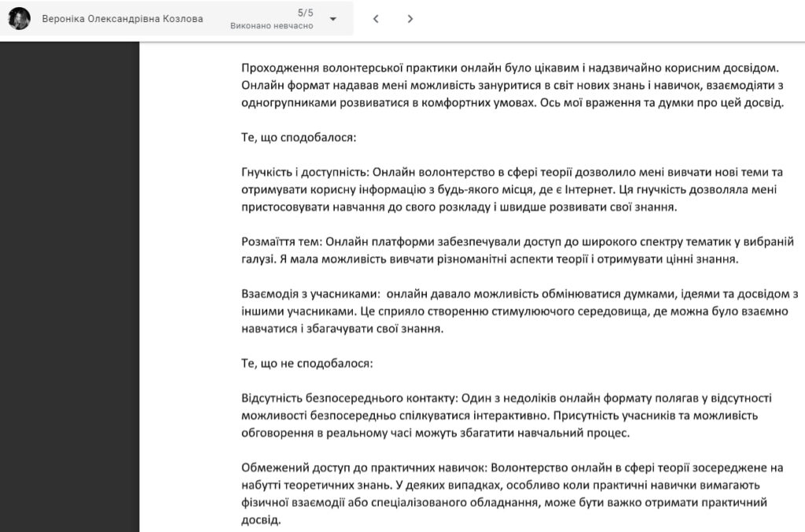Click the heading 'Те, що не сподобалося:'
The height and width of the screenshot is (532, 805).
[x=307, y=364]
